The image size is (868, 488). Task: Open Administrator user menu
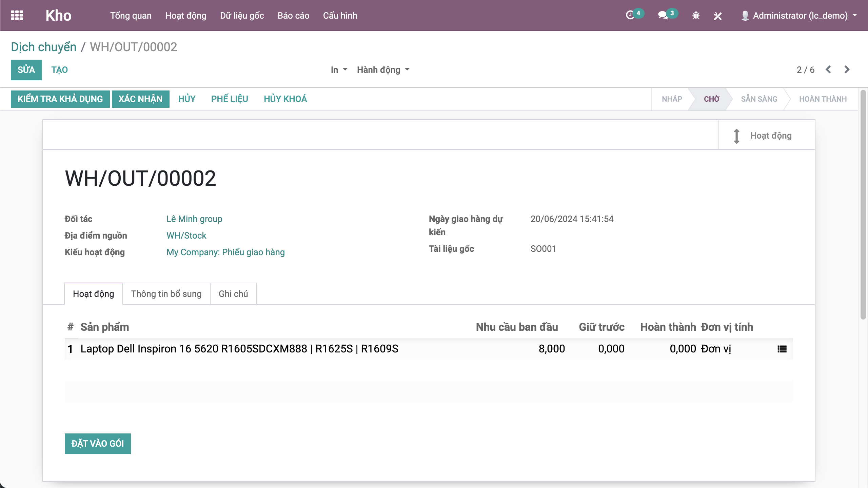pos(800,16)
